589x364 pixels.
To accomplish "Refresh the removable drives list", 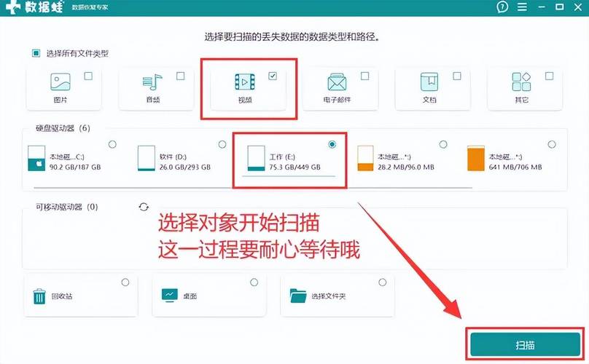I will [x=144, y=207].
